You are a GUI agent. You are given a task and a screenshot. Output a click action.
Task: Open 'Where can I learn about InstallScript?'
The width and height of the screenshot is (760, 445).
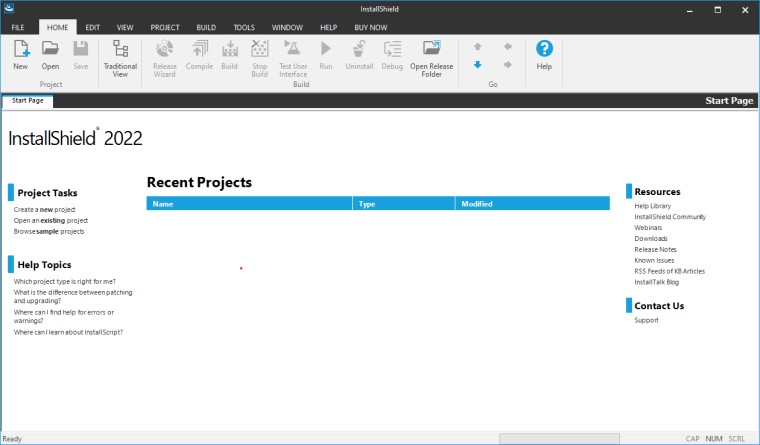(68, 333)
